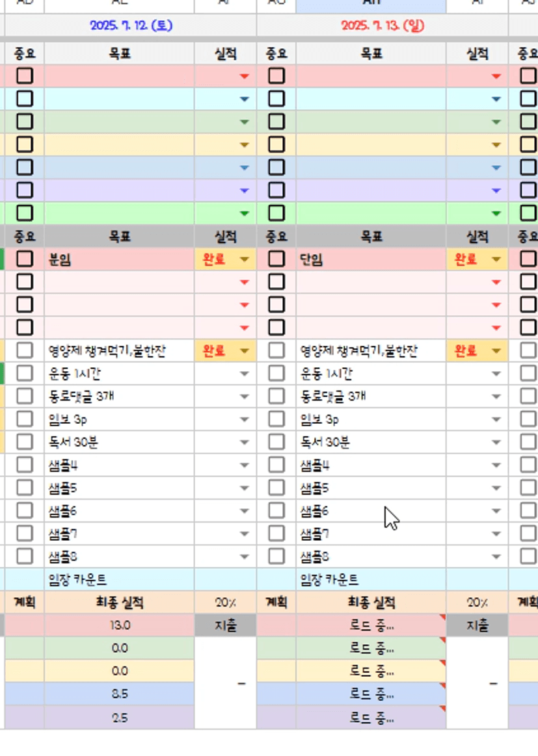Click the 0.0 cell in the green row
The width and height of the screenshot is (538, 756).
pos(120,648)
